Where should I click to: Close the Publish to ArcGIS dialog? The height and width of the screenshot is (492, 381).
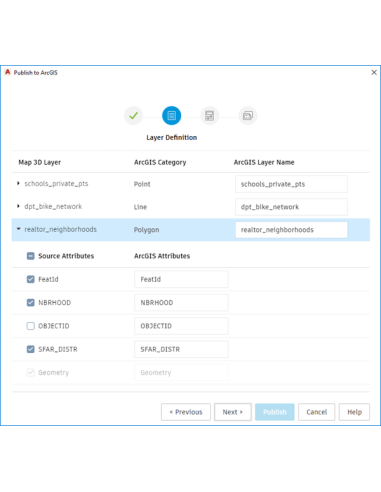(x=374, y=72)
